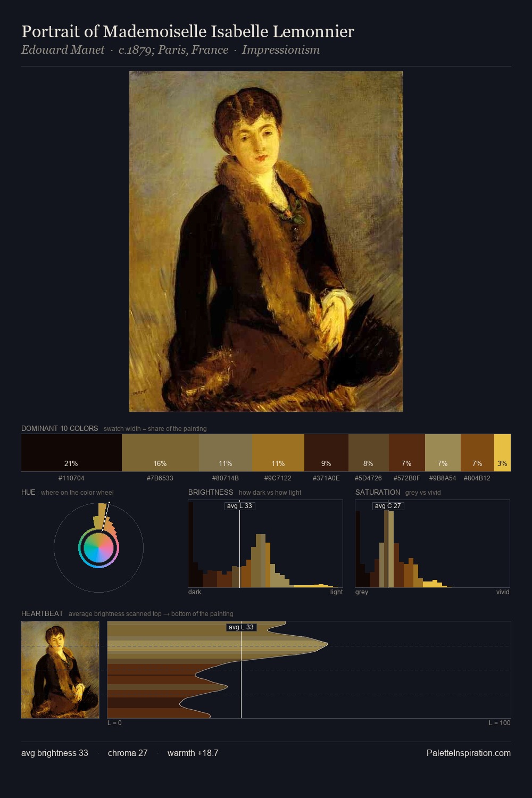
Task: Click the 'c.1879; Paris, France' text
Action: point(173,50)
